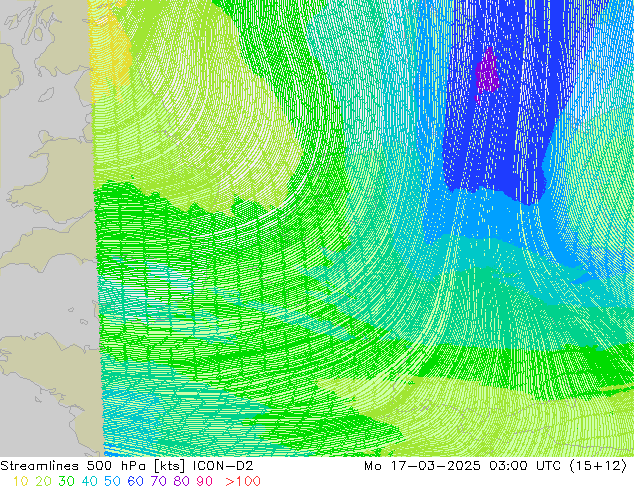Screen dimensions: 634x490
Task: Click the legend value 50
Action: 112,482
